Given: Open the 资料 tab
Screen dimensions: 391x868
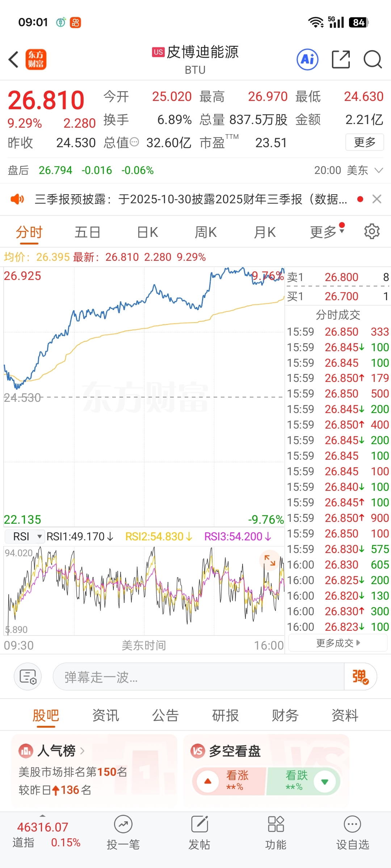Looking at the screenshot, I should [x=345, y=715].
